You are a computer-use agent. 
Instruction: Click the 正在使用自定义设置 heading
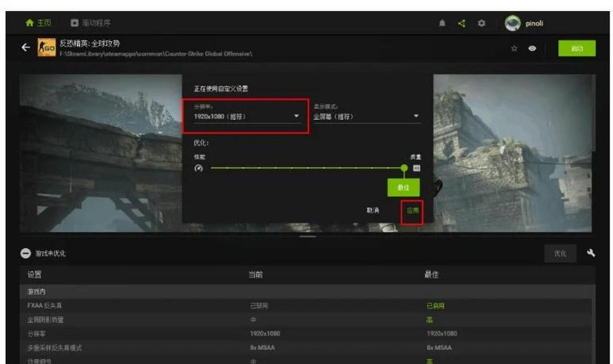click(x=221, y=89)
